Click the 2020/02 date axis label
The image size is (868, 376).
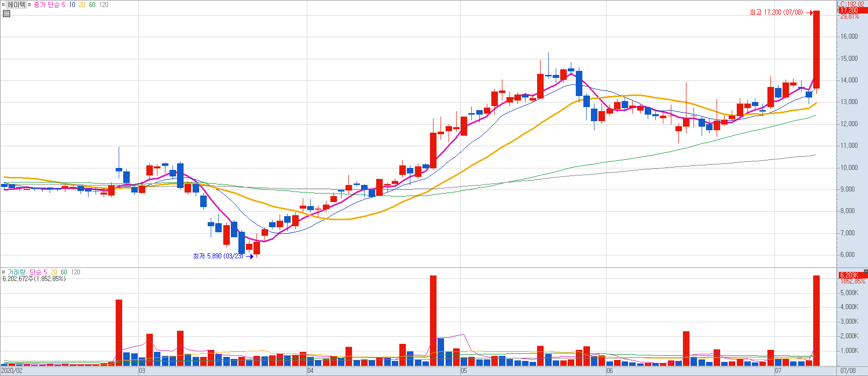[x=12, y=371]
